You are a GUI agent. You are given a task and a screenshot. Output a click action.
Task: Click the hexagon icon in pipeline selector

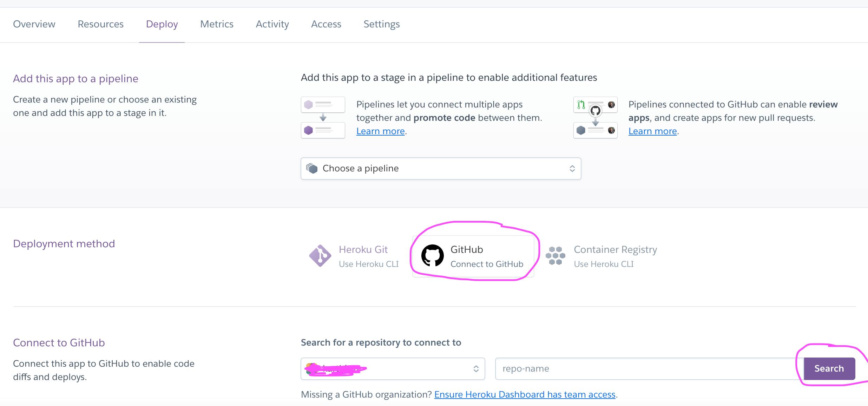pyautogui.click(x=312, y=169)
